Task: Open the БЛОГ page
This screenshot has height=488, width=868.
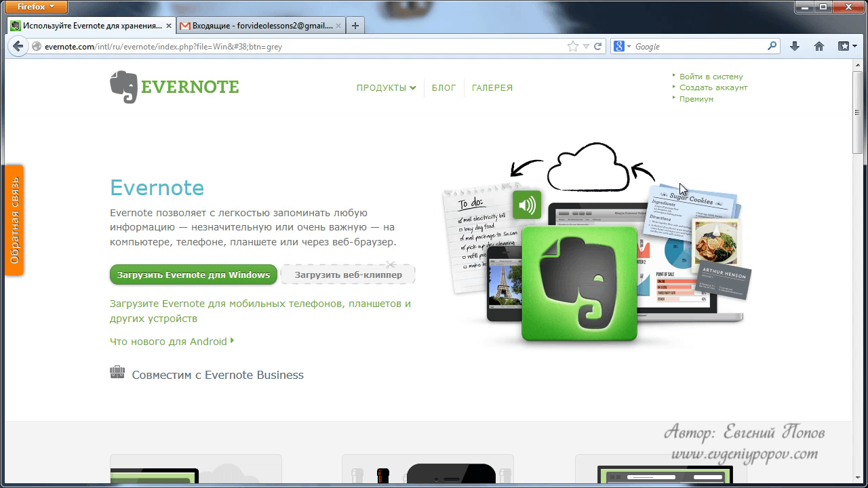Action: (x=443, y=87)
